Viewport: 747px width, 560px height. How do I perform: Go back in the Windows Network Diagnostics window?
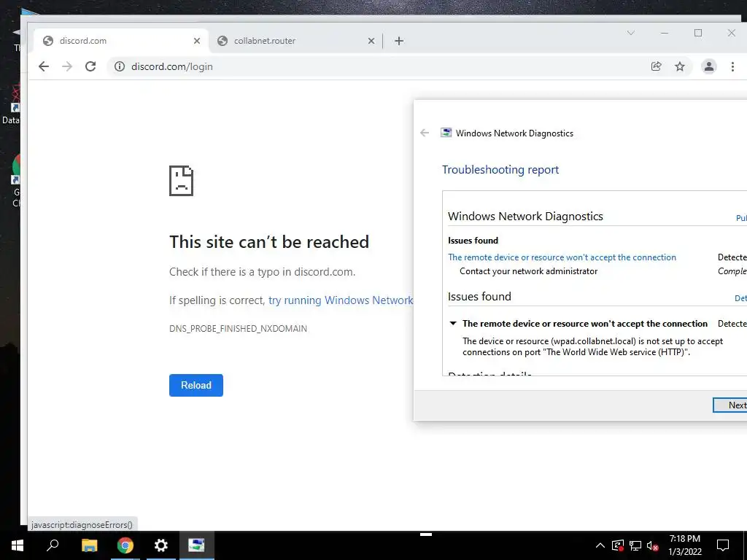425,133
